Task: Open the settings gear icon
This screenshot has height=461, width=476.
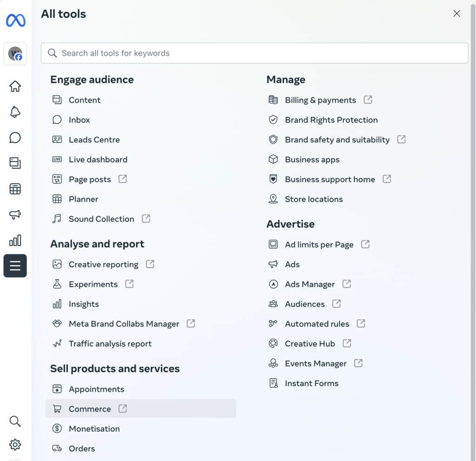Action: pyautogui.click(x=15, y=445)
